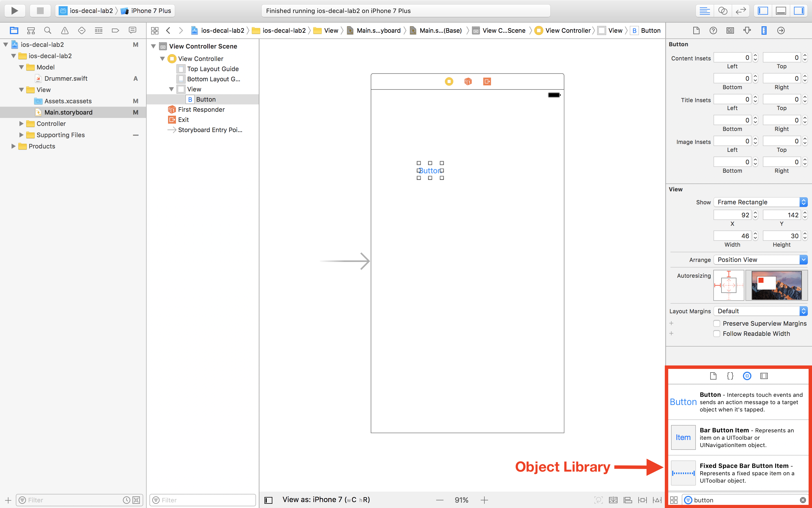Toggle the Debug area panel
Screen dimensions: 812x508
(x=781, y=11)
